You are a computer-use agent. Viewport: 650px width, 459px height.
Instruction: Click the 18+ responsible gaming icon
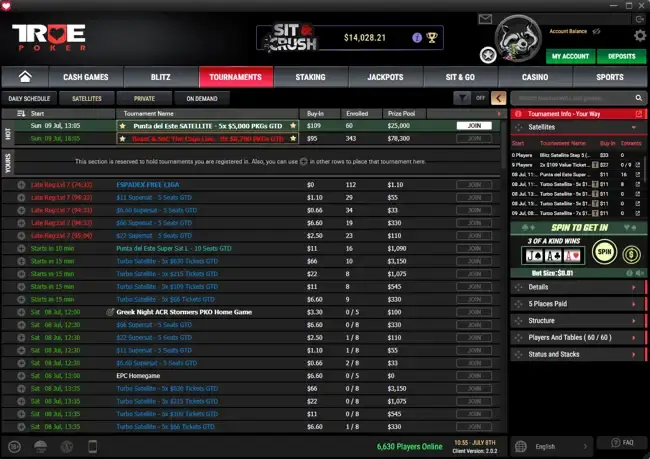[x=15, y=447]
